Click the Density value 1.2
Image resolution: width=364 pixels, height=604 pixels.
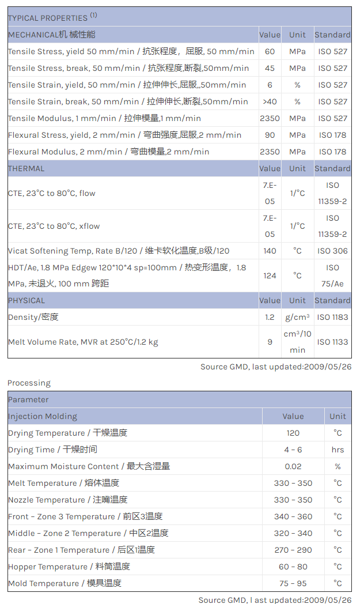coord(270,317)
